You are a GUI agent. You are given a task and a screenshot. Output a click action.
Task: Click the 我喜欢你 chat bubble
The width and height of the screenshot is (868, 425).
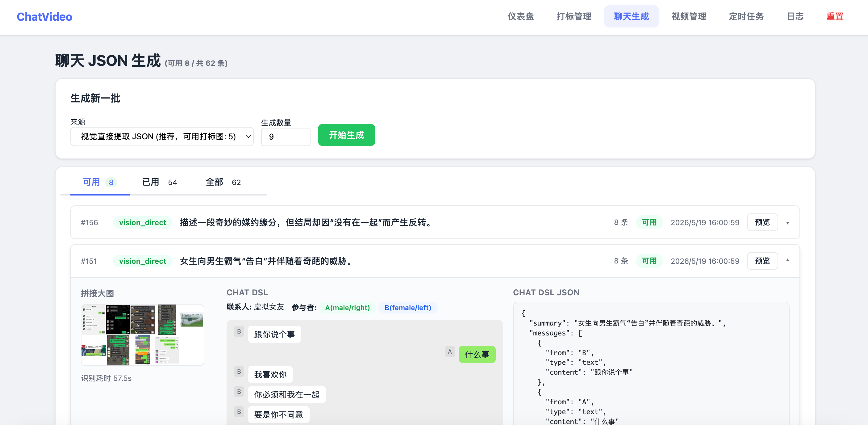pyautogui.click(x=270, y=374)
